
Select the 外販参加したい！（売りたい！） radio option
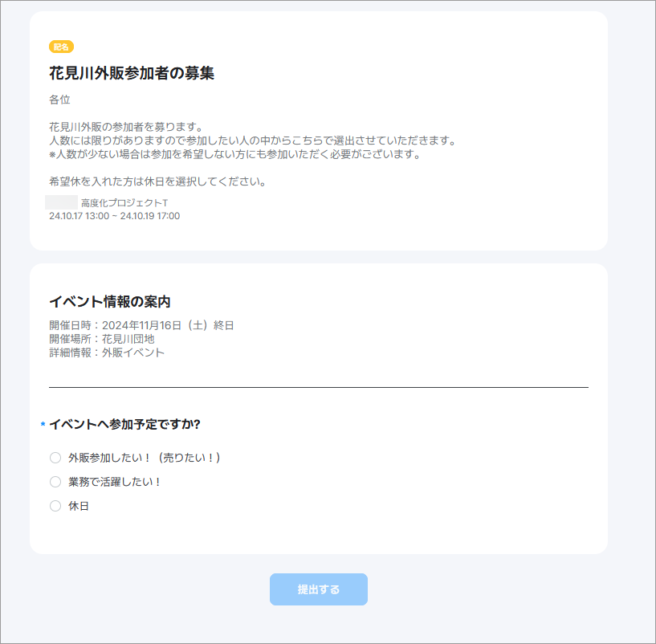pyautogui.click(x=55, y=458)
